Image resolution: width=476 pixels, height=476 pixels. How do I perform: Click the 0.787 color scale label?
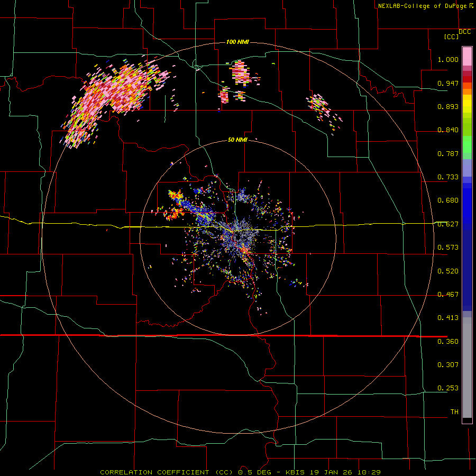pos(448,153)
